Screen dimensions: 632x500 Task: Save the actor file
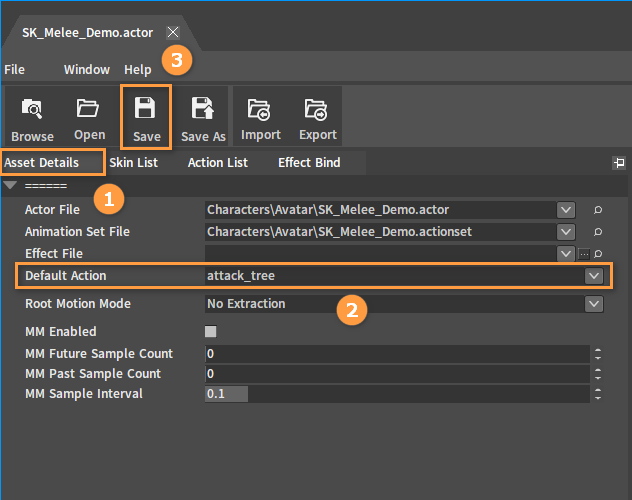pyautogui.click(x=146, y=117)
